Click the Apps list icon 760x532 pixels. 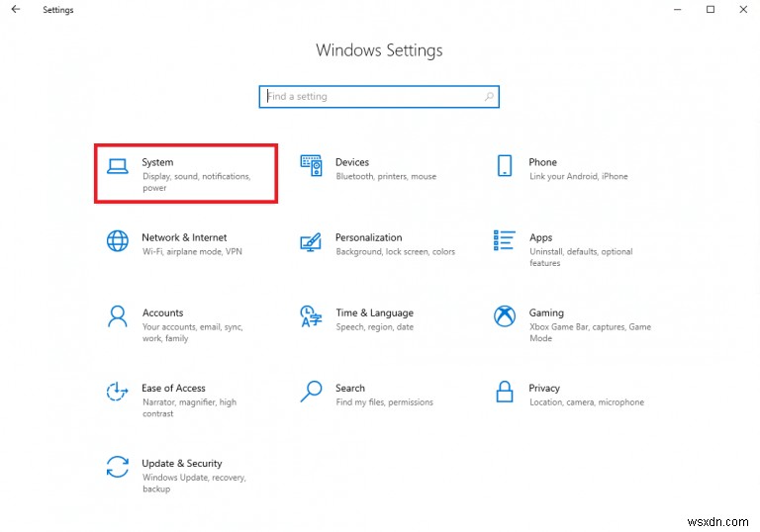pyautogui.click(x=504, y=240)
